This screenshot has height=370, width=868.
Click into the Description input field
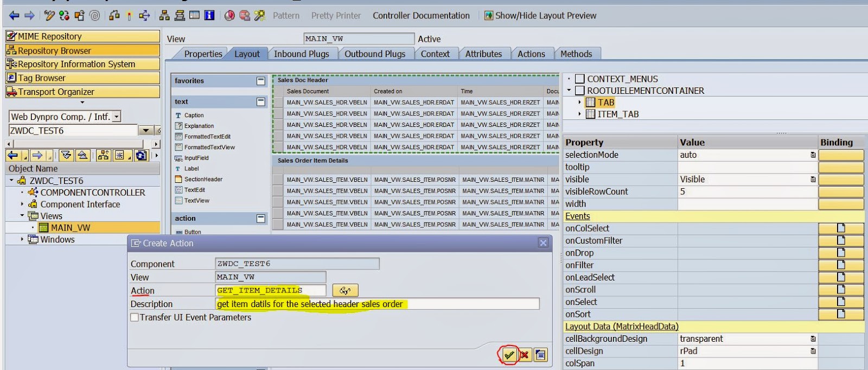(x=377, y=304)
